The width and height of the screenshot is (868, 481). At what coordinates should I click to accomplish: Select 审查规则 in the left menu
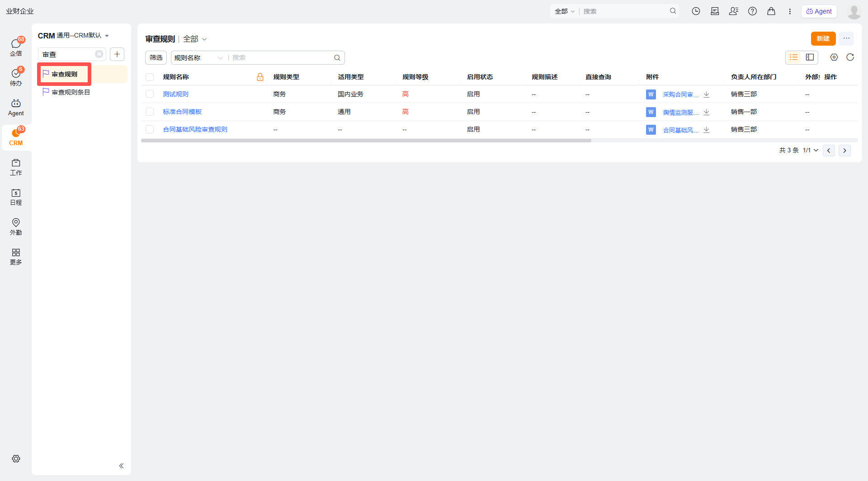coord(65,74)
